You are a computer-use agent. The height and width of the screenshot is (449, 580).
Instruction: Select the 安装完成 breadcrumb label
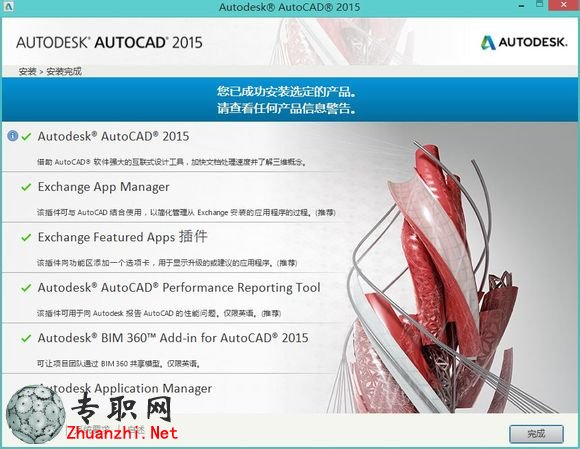coord(64,71)
